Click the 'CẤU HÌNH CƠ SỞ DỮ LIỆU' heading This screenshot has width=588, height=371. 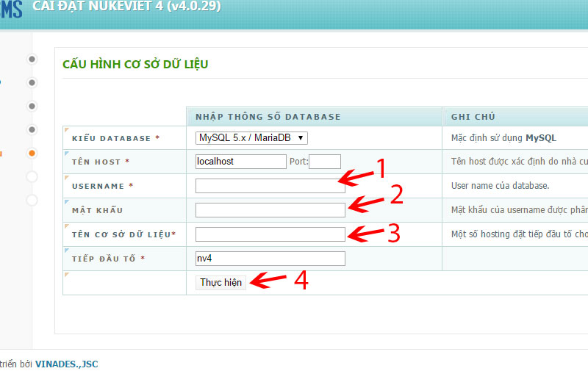[135, 64]
